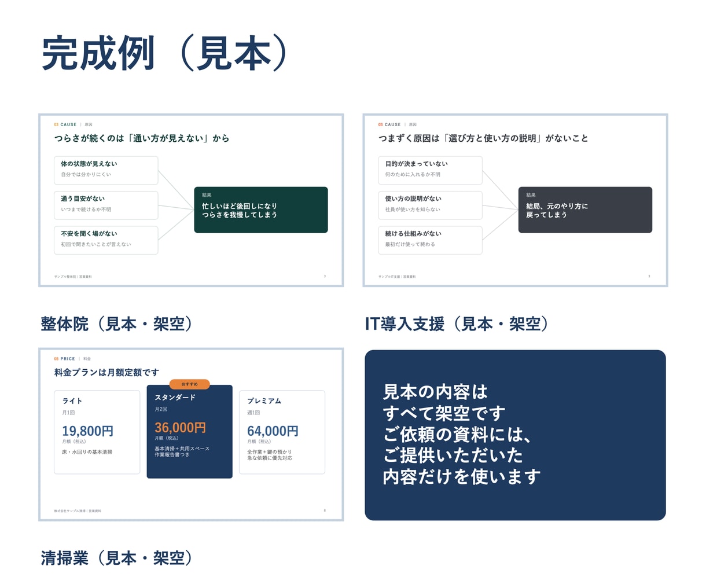
Task: Select the 続ける仕組みがない card
Action: click(430, 240)
